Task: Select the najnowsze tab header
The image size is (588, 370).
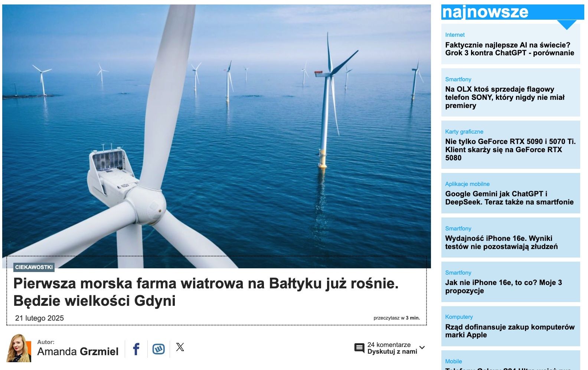Action: tap(513, 12)
